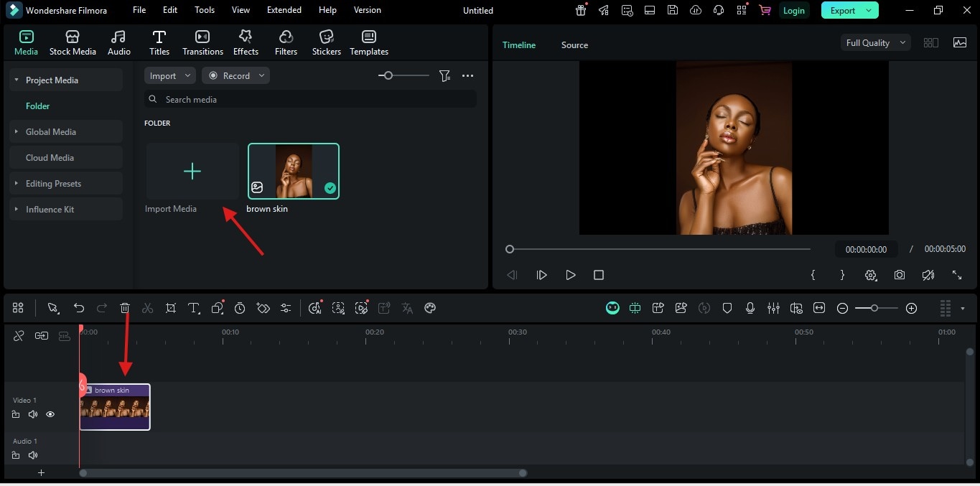The height and width of the screenshot is (486, 980).
Task: Select the Crop tool icon
Action: click(x=170, y=308)
